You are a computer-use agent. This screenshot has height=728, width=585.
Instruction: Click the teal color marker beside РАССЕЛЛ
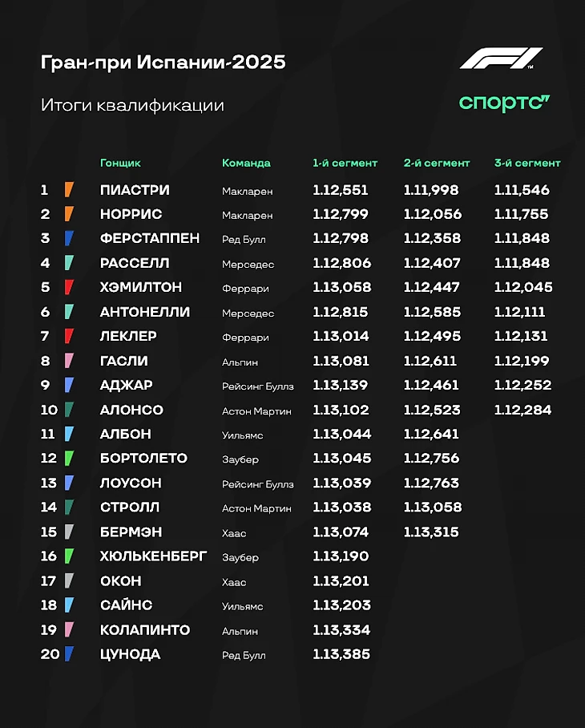coord(69,263)
